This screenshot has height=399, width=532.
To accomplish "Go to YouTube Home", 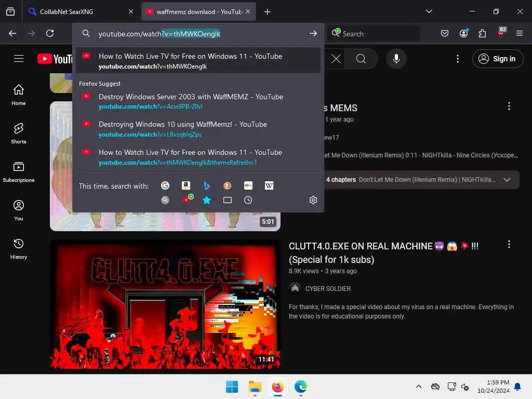I will [19, 95].
